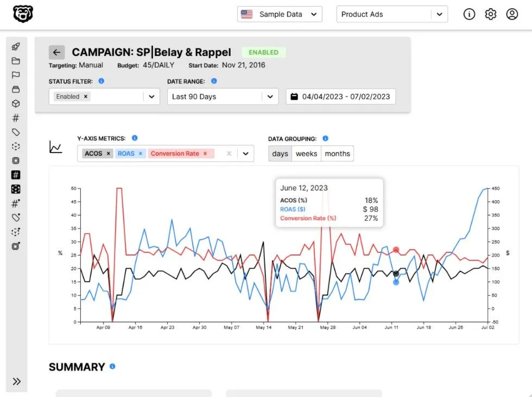Click the '45/DAILY' budget value
This screenshot has height=397, width=532.
(159, 65)
